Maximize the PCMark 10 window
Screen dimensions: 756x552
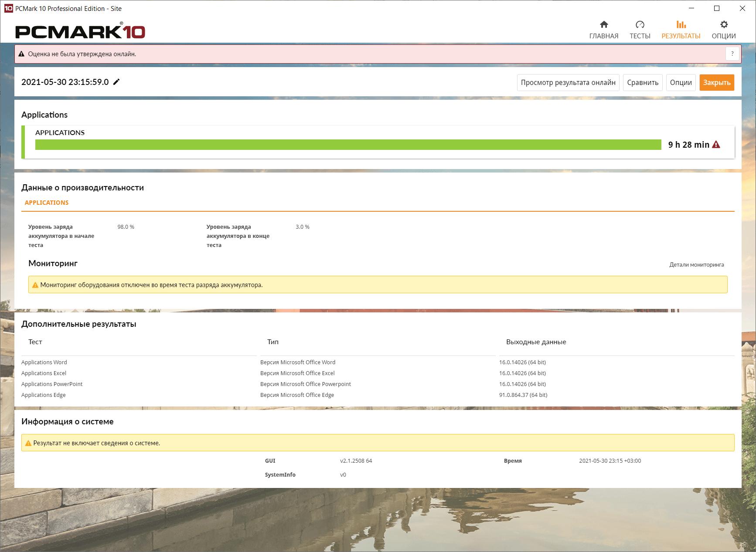tap(717, 8)
